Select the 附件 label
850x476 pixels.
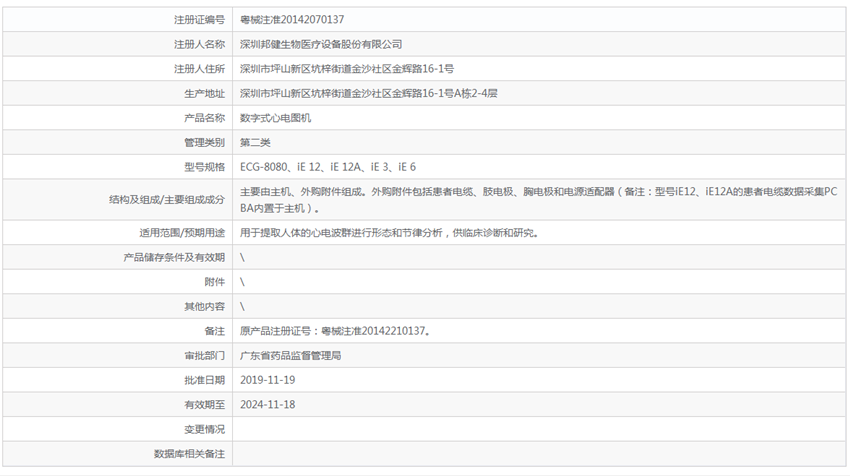[215, 282]
